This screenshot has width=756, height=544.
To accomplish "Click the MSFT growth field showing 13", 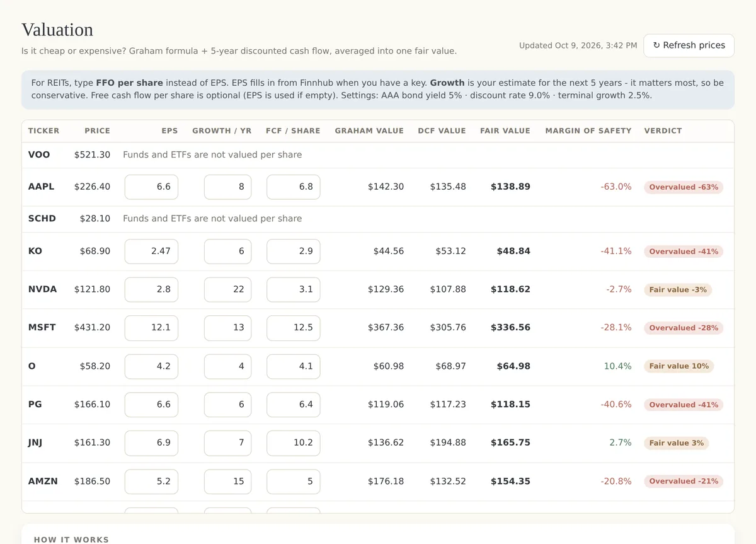I will pyautogui.click(x=227, y=328).
